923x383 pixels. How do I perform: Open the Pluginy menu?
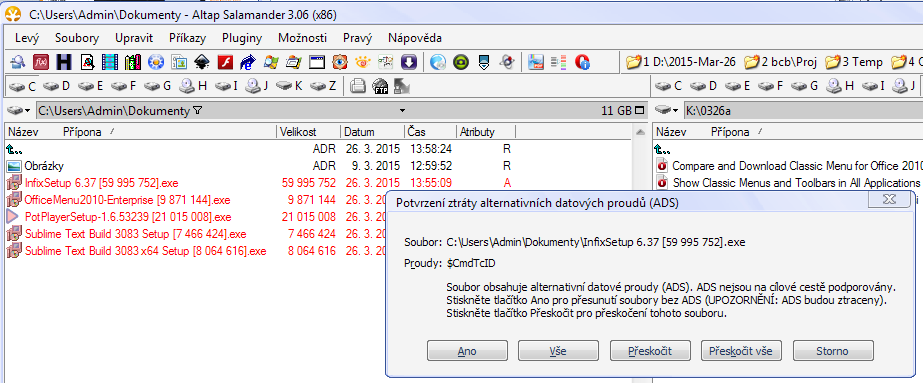242,38
